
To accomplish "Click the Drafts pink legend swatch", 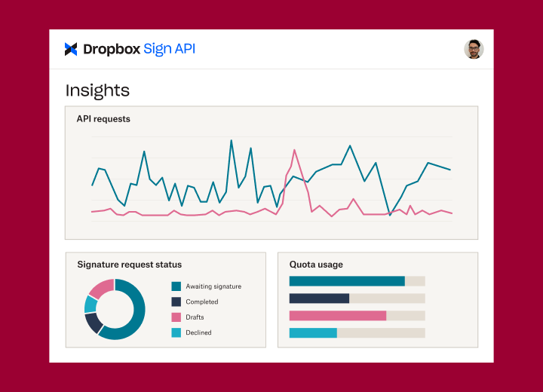I will (176, 317).
